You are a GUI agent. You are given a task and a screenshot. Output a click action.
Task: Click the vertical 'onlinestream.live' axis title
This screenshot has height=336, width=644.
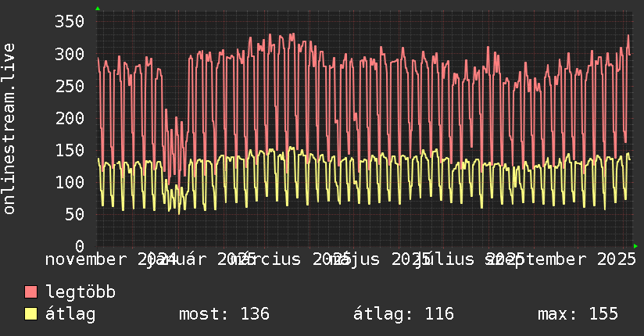pos(9,129)
